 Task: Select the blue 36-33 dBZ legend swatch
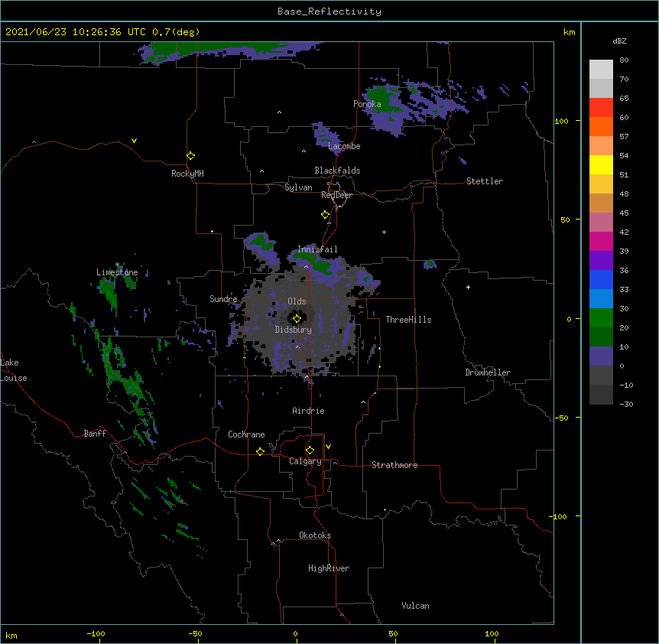(x=601, y=279)
